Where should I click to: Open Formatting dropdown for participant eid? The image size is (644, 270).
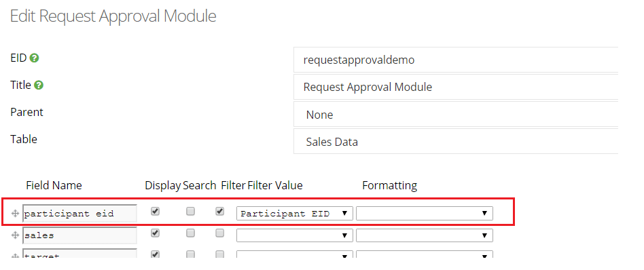tap(425, 214)
